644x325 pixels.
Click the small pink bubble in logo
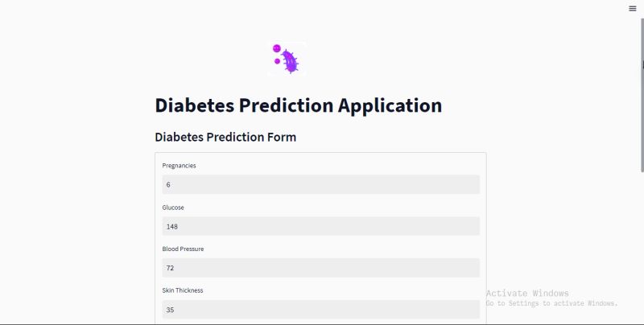(x=277, y=61)
